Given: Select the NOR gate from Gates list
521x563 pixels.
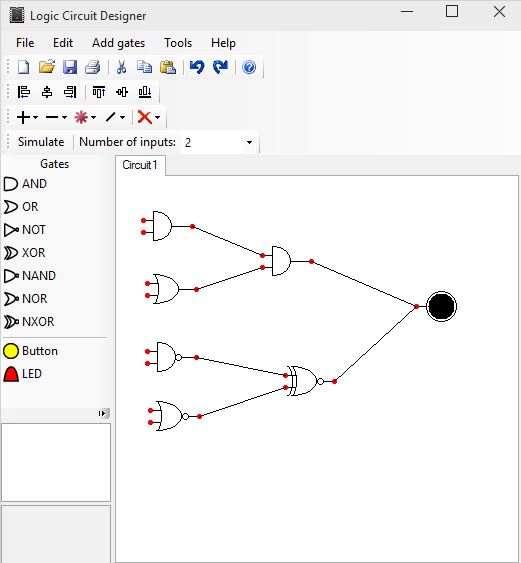Looking at the screenshot, I should pyautogui.click(x=25, y=299).
